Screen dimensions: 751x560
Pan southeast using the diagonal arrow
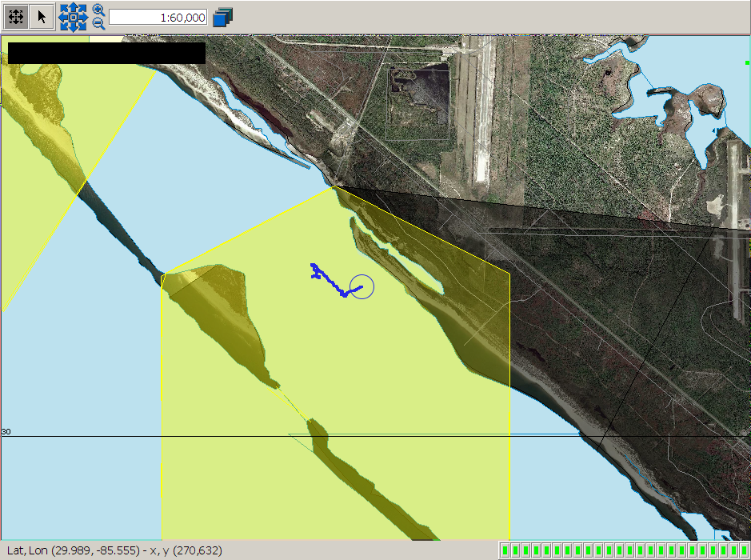pos(82,26)
